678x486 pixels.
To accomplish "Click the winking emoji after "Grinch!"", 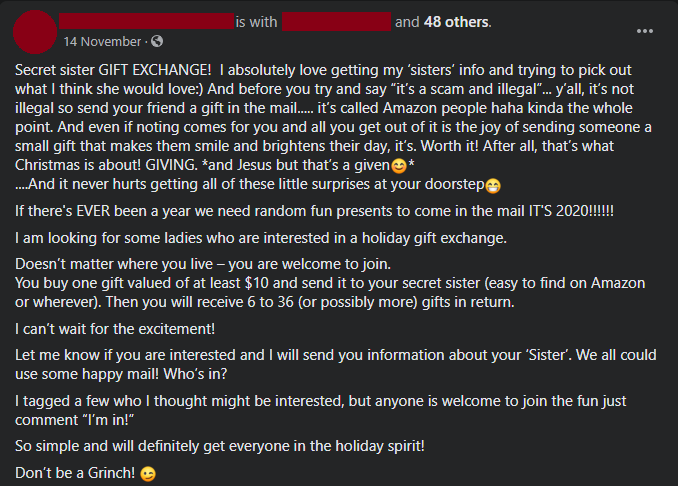I will tap(149, 473).
